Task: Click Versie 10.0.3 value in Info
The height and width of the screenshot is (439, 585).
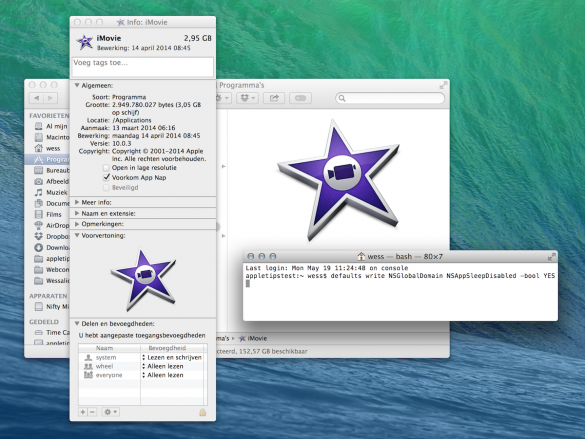Action: click(122, 143)
